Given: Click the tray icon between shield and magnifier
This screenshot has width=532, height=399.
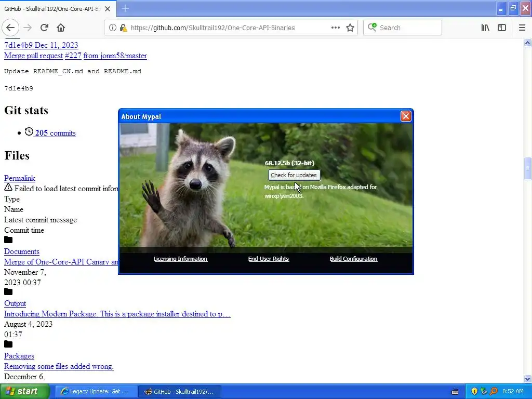Looking at the screenshot, I should pos(484,392).
